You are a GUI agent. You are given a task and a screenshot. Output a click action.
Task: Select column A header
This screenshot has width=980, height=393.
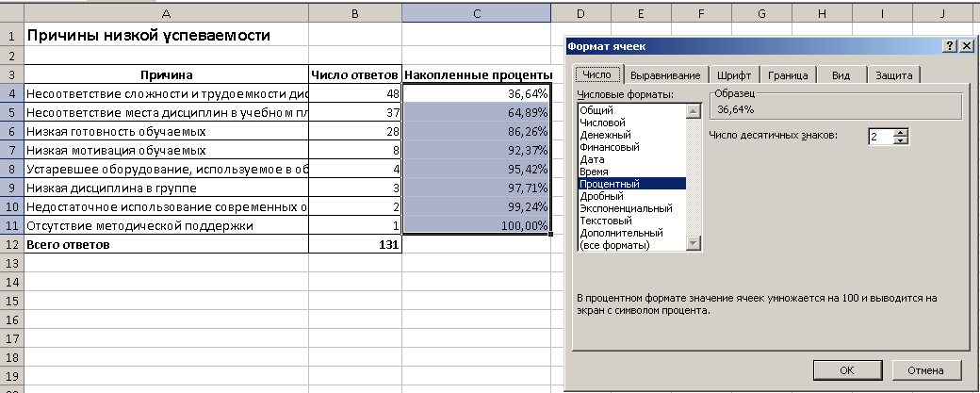[x=166, y=13]
